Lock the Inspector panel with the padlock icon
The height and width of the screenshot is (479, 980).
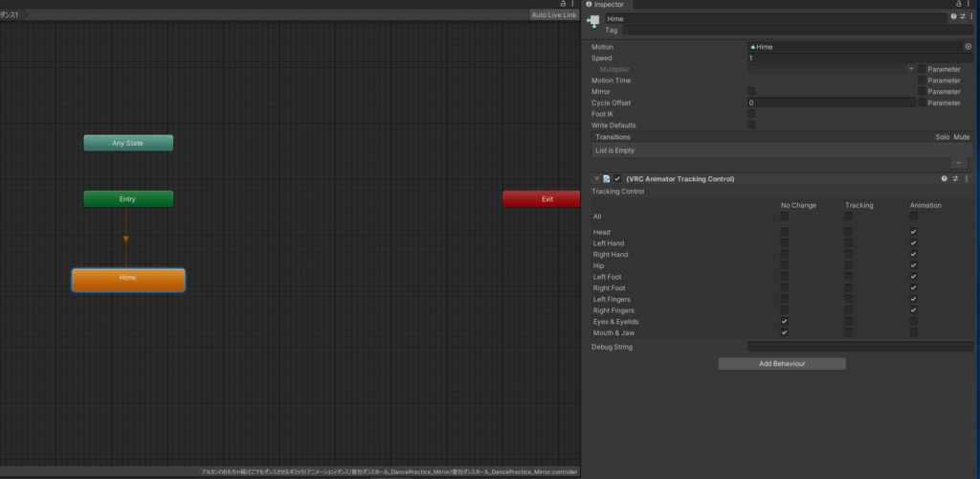(x=959, y=4)
